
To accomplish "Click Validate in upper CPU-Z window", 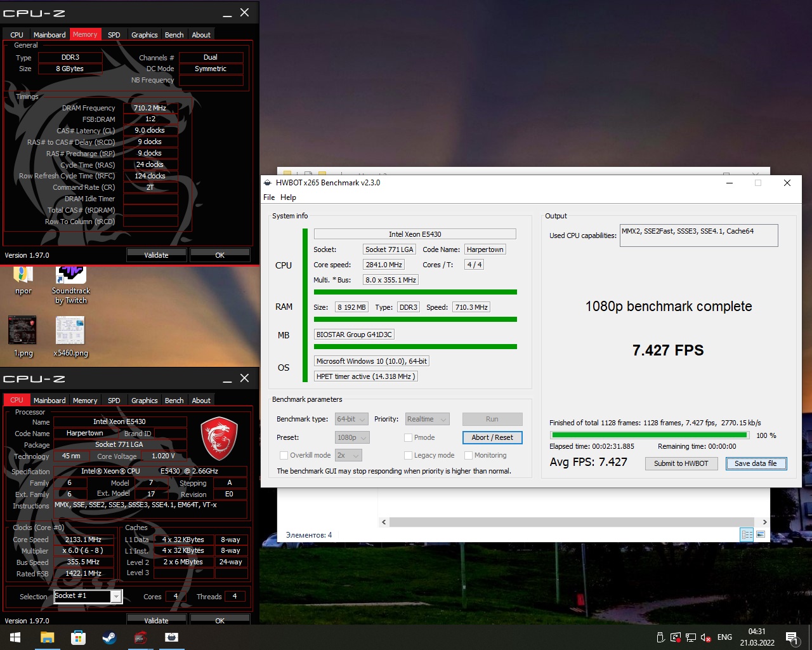I will [156, 255].
